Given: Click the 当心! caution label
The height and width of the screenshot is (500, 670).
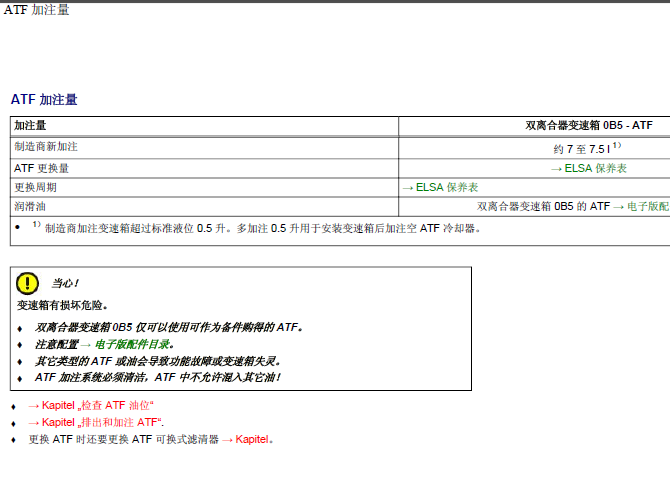Looking at the screenshot, I should point(65,283).
